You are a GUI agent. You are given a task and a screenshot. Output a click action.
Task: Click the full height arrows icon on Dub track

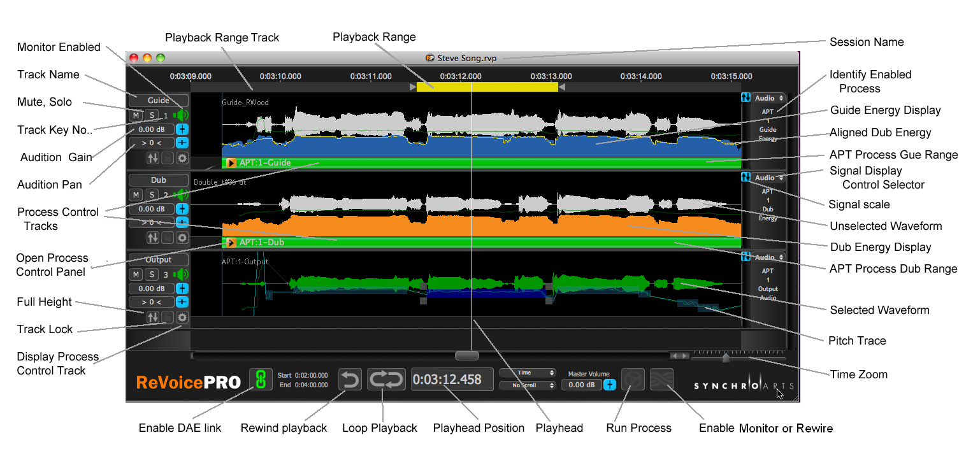pos(152,239)
